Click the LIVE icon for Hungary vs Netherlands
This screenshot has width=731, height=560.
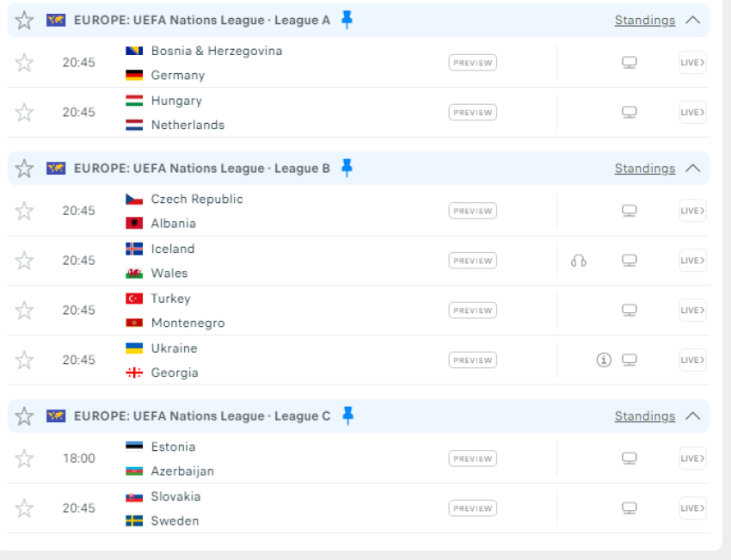pyautogui.click(x=692, y=113)
